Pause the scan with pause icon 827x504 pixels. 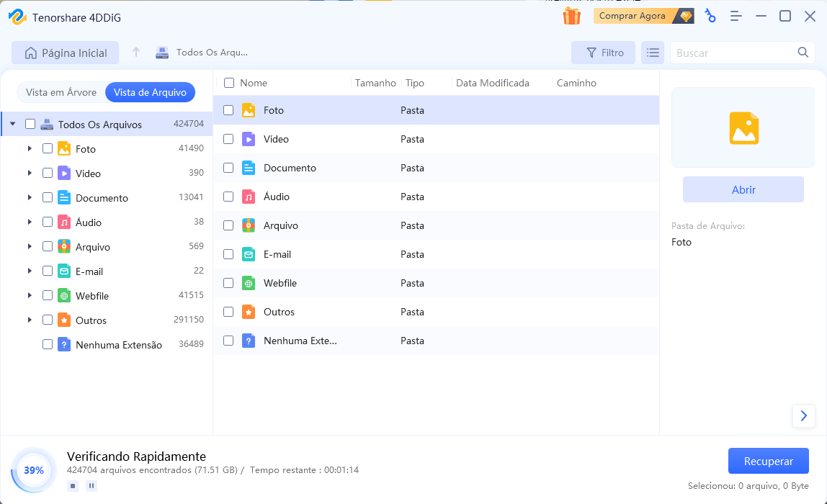(x=91, y=486)
